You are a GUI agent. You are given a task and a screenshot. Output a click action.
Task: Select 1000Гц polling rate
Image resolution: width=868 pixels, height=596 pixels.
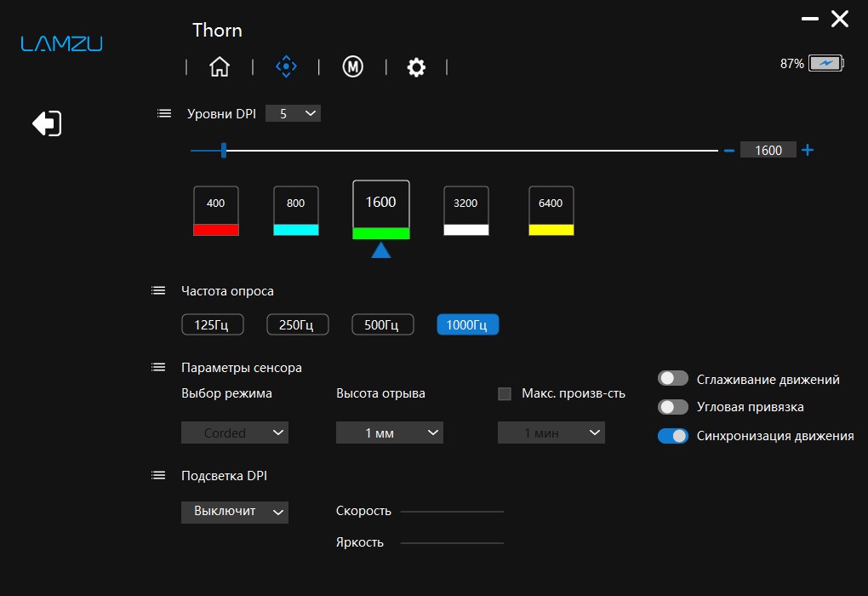tap(468, 324)
